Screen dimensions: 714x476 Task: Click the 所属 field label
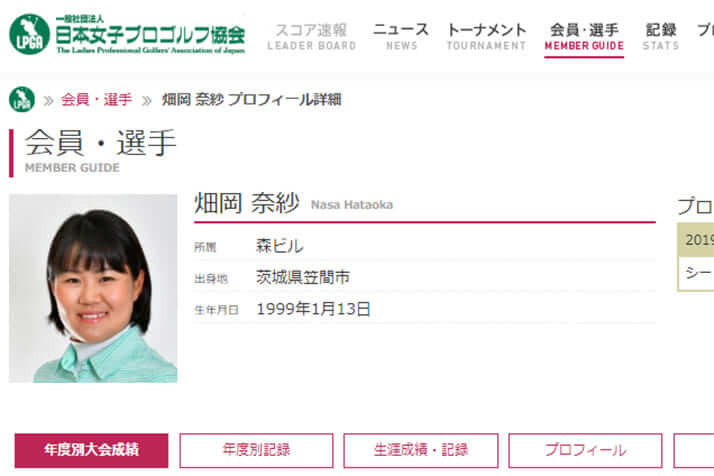click(205, 247)
